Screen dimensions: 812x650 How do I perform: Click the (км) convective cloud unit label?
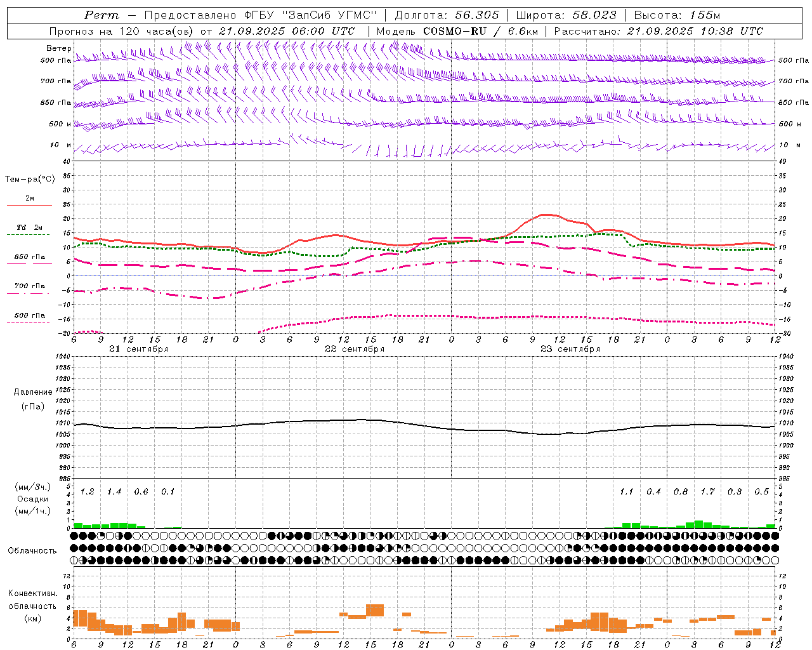[x=33, y=618]
